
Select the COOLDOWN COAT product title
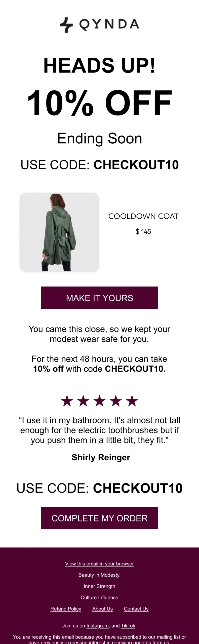(x=144, y=216)
